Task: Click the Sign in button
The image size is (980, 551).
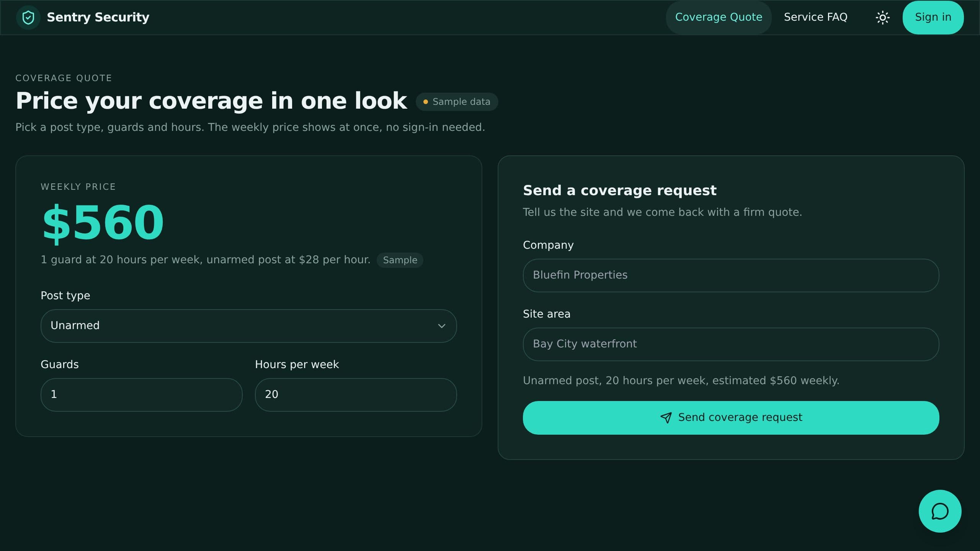Action: tap(933, 17)
